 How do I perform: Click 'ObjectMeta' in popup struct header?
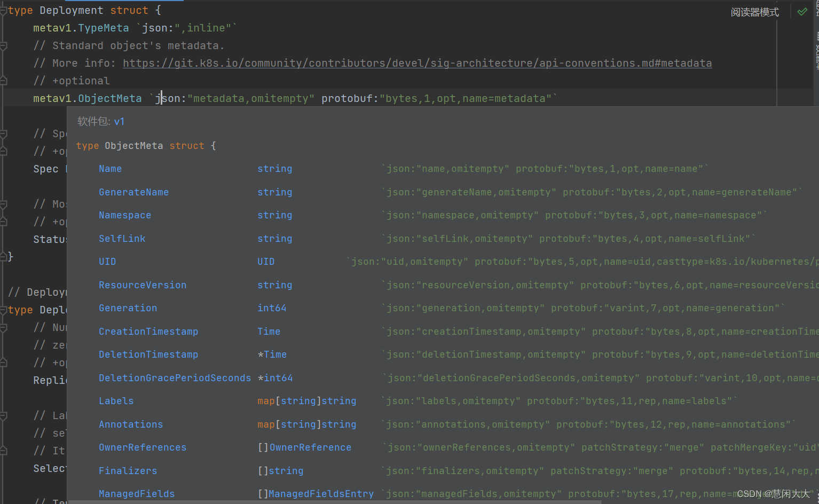(133, 146)
